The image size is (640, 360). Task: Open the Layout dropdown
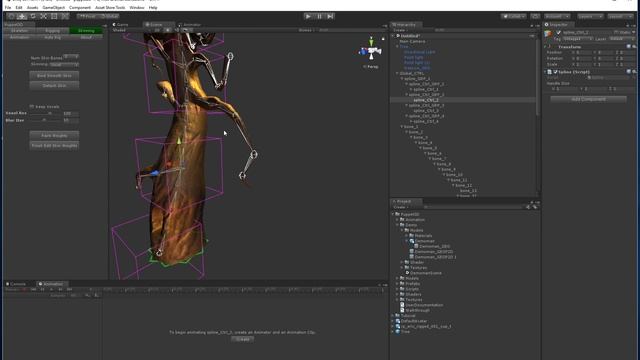(x=621, y=16)
